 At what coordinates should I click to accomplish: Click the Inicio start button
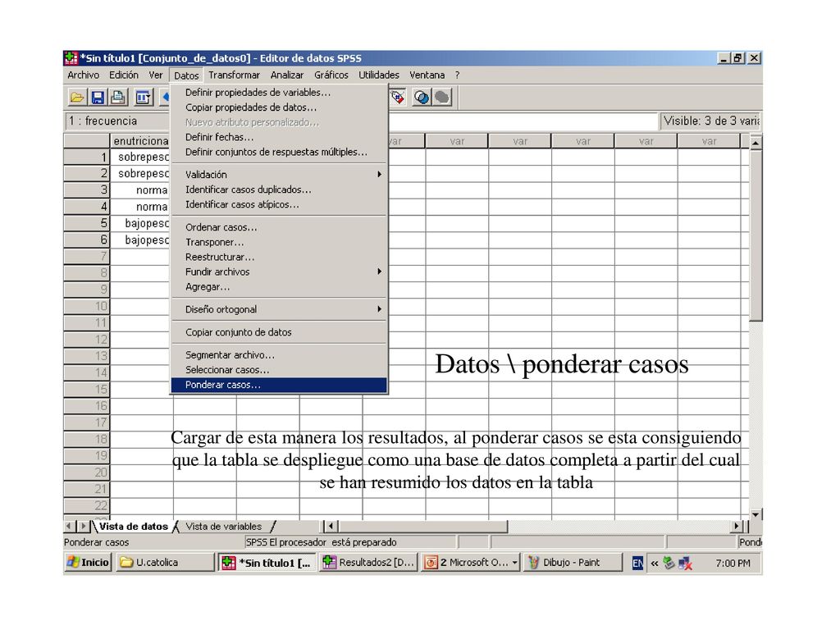pos(89,563)
